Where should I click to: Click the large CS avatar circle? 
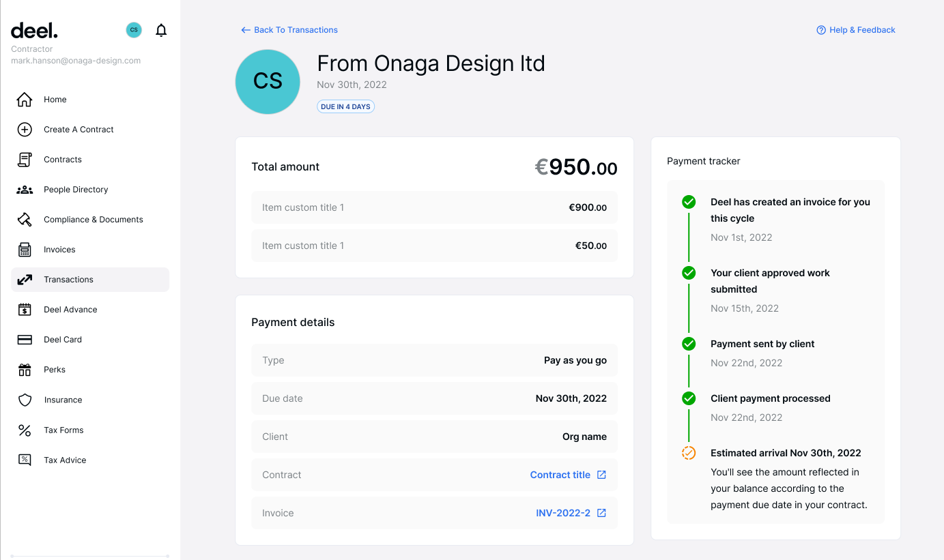pyautogui.click(x=268, y=82)
